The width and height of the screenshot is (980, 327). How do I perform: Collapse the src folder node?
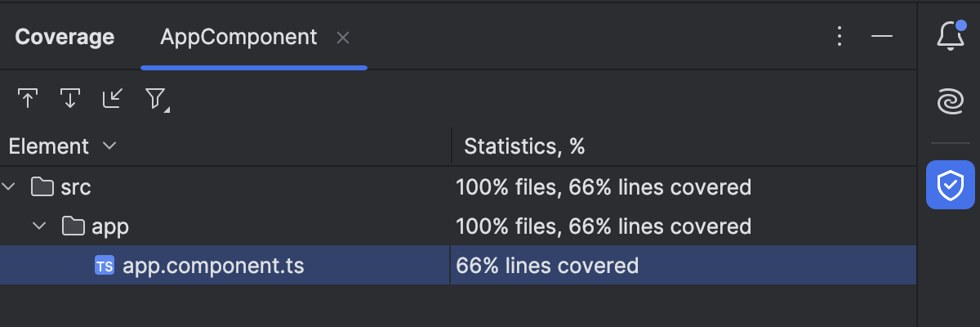9,187
